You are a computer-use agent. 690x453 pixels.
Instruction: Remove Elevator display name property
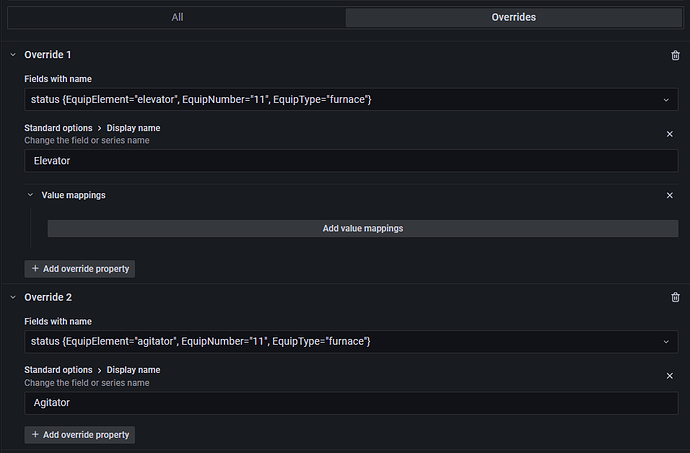click(x=669, y=133)
